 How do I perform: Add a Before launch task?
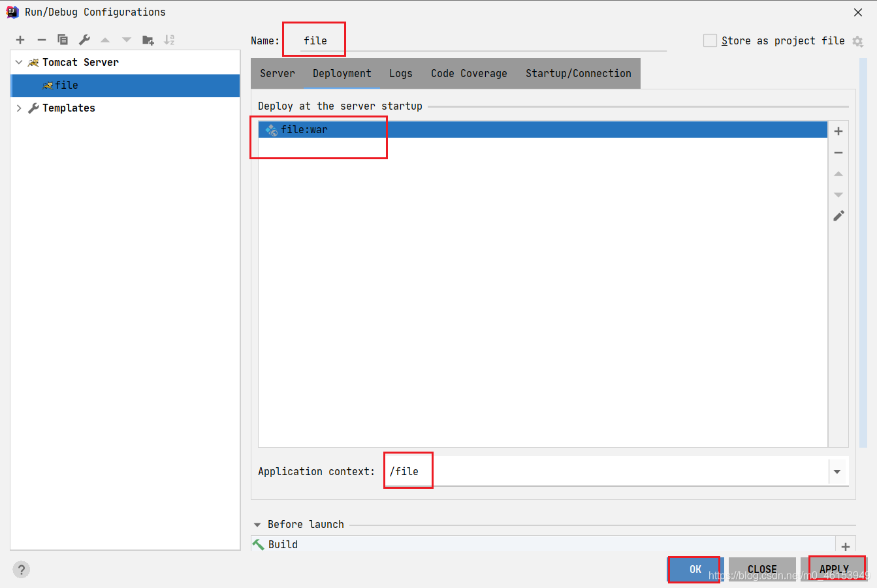[x=846, y=547]
